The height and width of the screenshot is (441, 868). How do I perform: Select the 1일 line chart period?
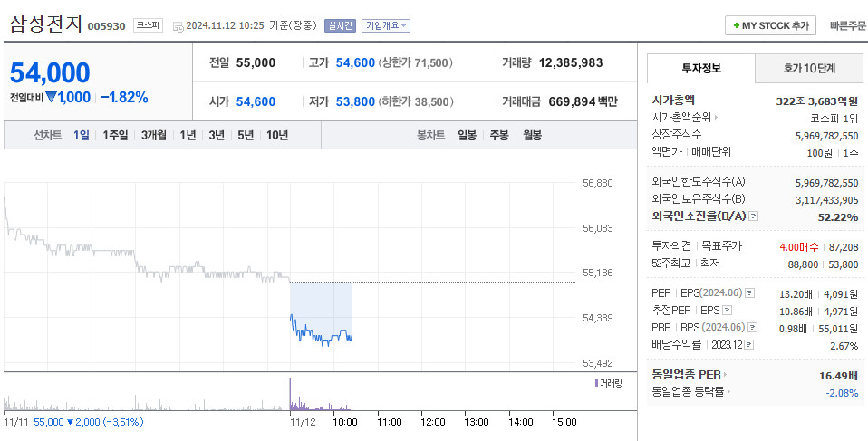pos(81,135)
